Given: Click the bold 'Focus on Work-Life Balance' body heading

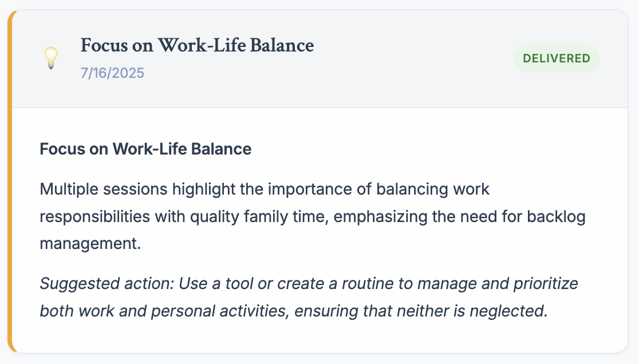Looking at the screenshot, I should tap(145, 149).
